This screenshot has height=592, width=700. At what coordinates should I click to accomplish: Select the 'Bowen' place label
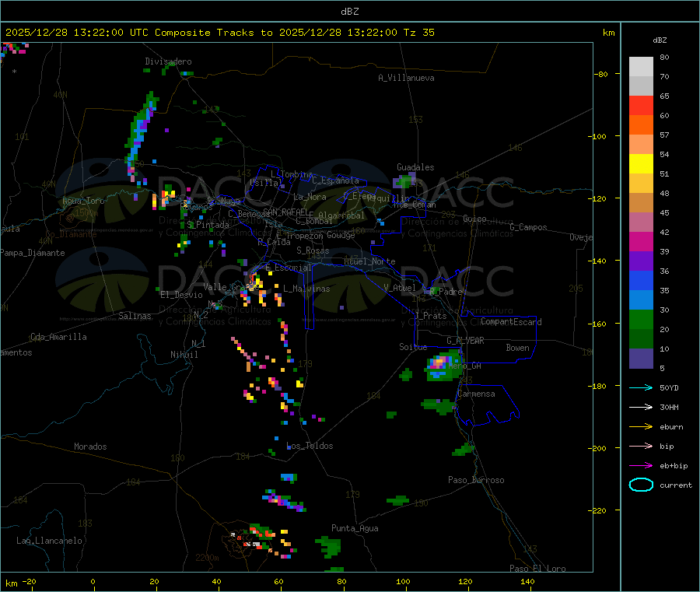pyautogui.click(x=518, y=348)
